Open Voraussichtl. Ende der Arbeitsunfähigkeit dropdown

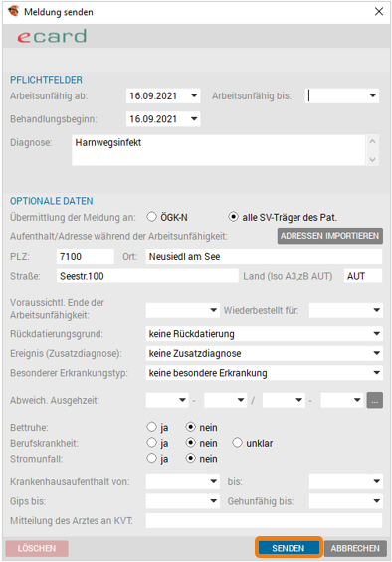[213, 310]
